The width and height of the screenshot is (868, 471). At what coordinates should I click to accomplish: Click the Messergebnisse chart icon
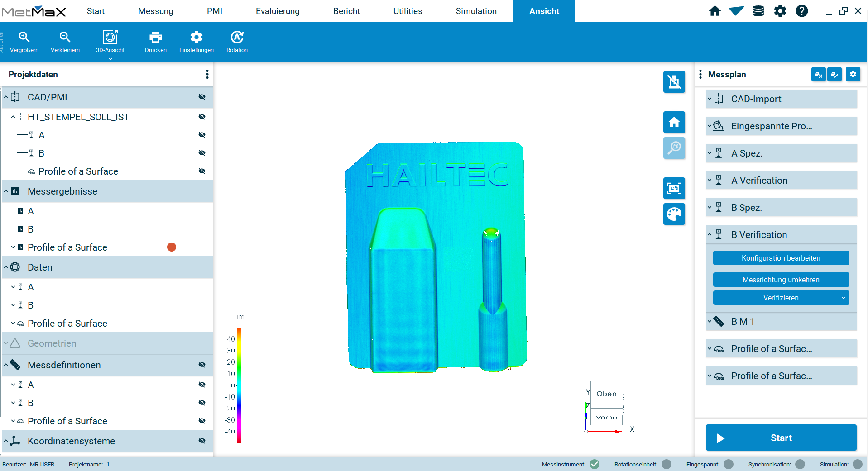pos(15,191)
